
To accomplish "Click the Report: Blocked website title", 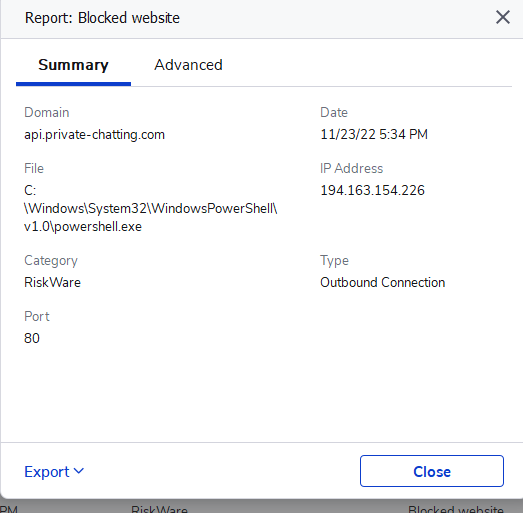I will point(102,18).
